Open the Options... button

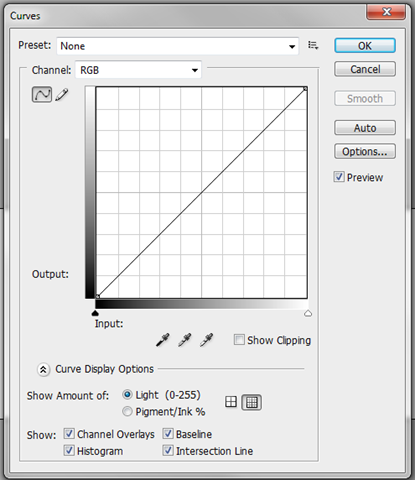coord(365,152)
